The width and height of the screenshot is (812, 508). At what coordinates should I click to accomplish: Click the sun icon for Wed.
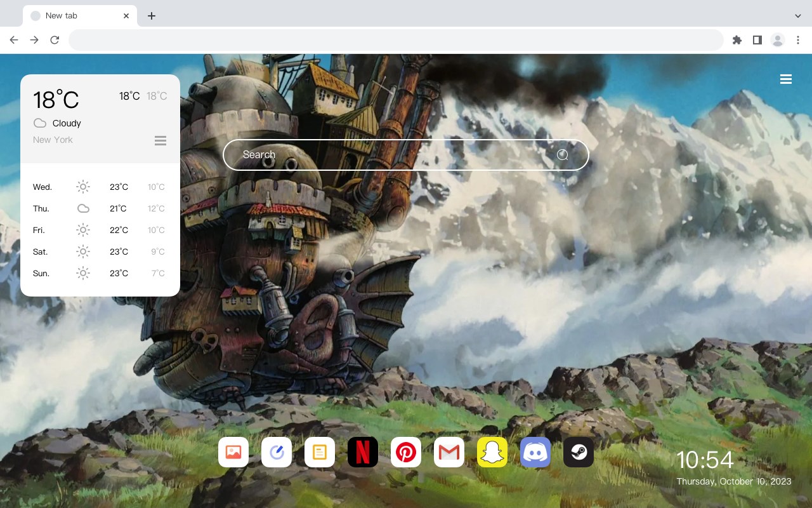pyautogui.click(x=83, y=187)
